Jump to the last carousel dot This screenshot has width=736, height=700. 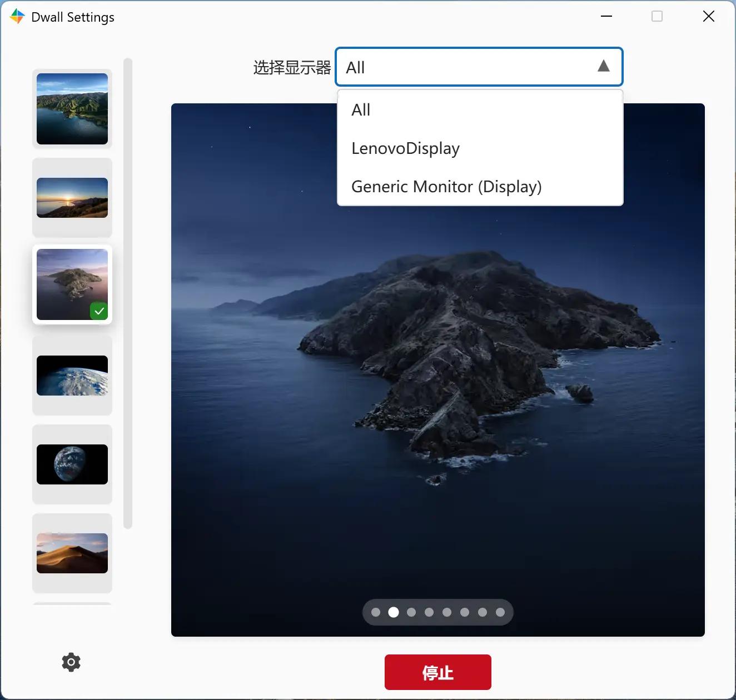tap(500, 612)
